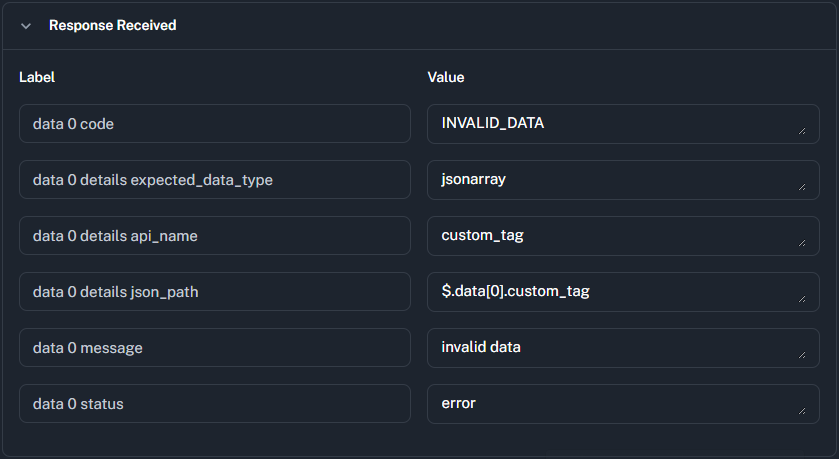The width and height of the screenshot is (839, 459).
Task: Select 'data 0 details expected_data_type' label field
Action: pos(214,180)
